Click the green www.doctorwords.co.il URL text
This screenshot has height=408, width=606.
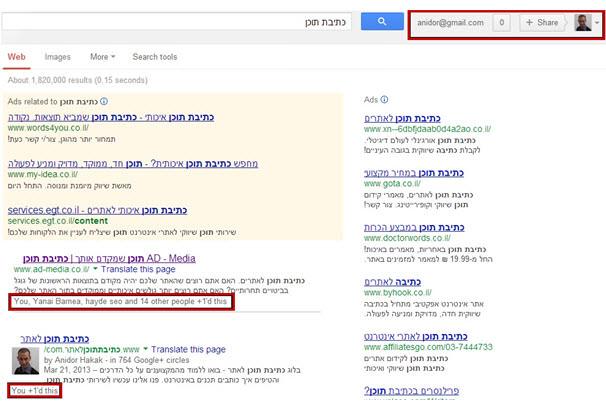click(x=407, y=238)
